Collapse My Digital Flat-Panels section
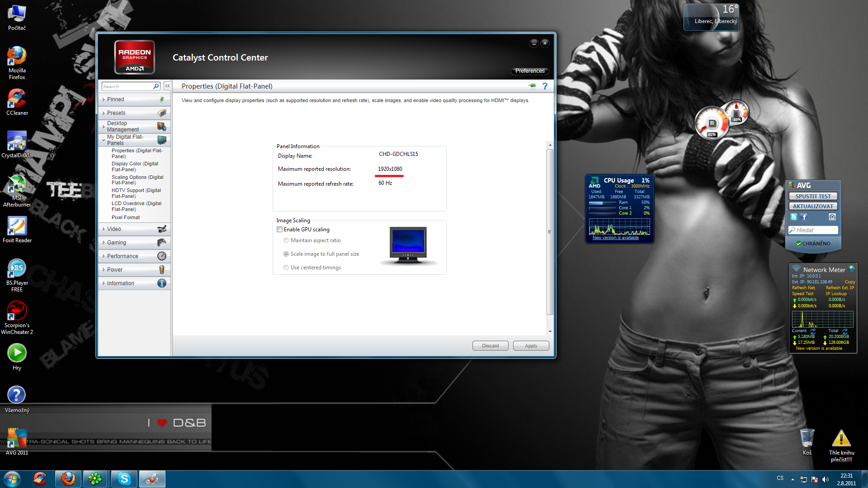Screen dimensions: 868x488 pos(125,140)
